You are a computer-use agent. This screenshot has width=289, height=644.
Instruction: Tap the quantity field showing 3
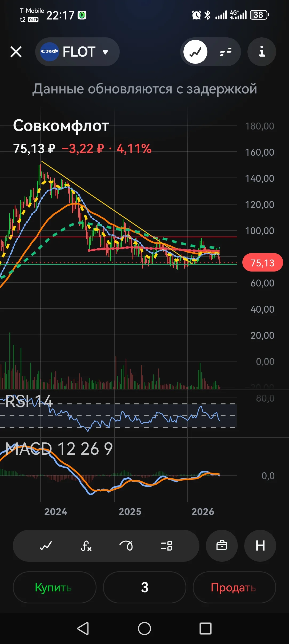(144, 587)
